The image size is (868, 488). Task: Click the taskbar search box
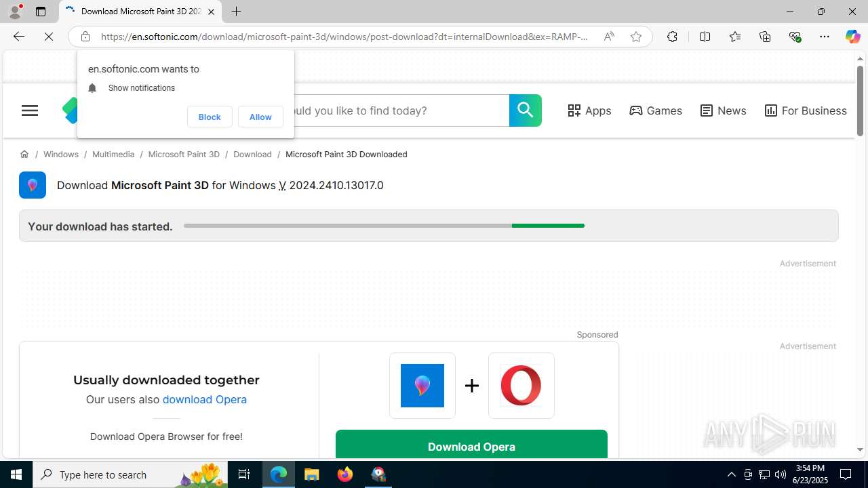pyautogui.click(x=130, y=474)
